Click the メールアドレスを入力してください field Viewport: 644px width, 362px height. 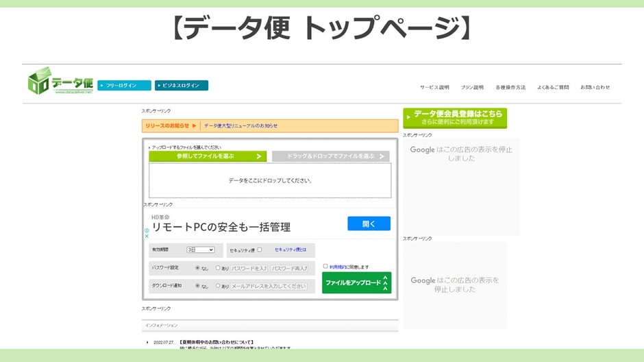coord(269,286)
